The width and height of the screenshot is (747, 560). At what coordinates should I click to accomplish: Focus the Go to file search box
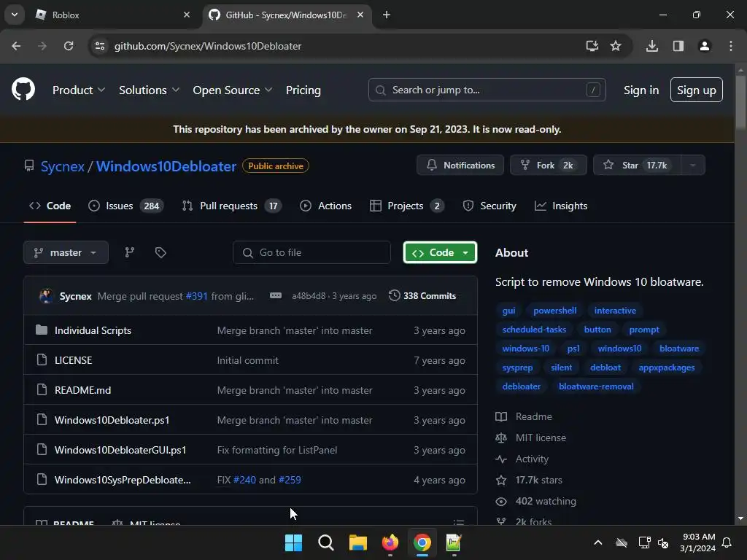[311, 252]
